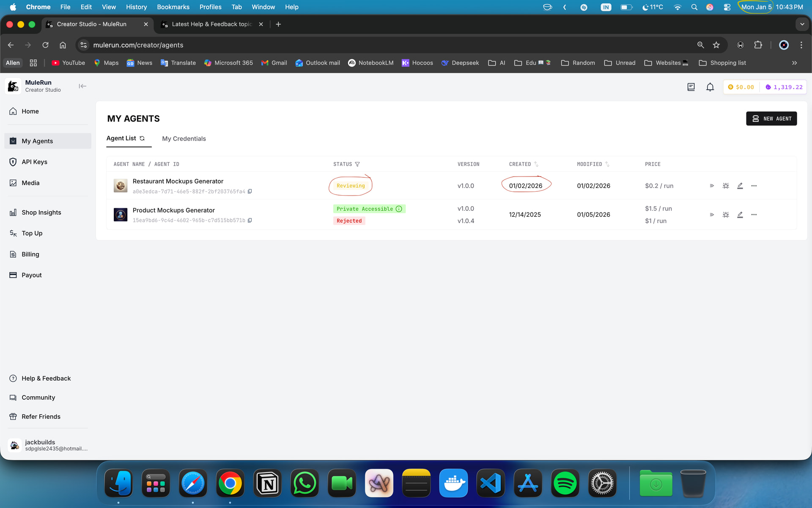Open the Help & Feedback link
Viewport: 812px width, 508px height.
pos(46,378)
